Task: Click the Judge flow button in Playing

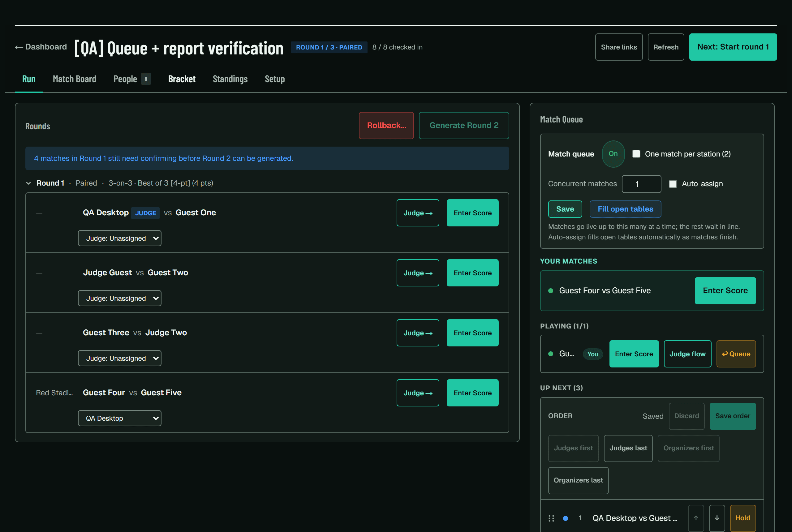Action: click(687, 354)
